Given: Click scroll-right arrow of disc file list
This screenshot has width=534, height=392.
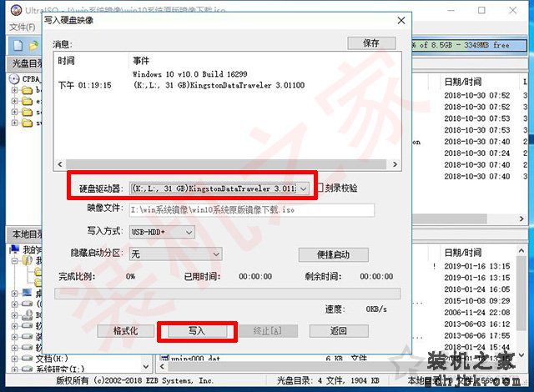Looking at the screenshot, I should [521, 219].
